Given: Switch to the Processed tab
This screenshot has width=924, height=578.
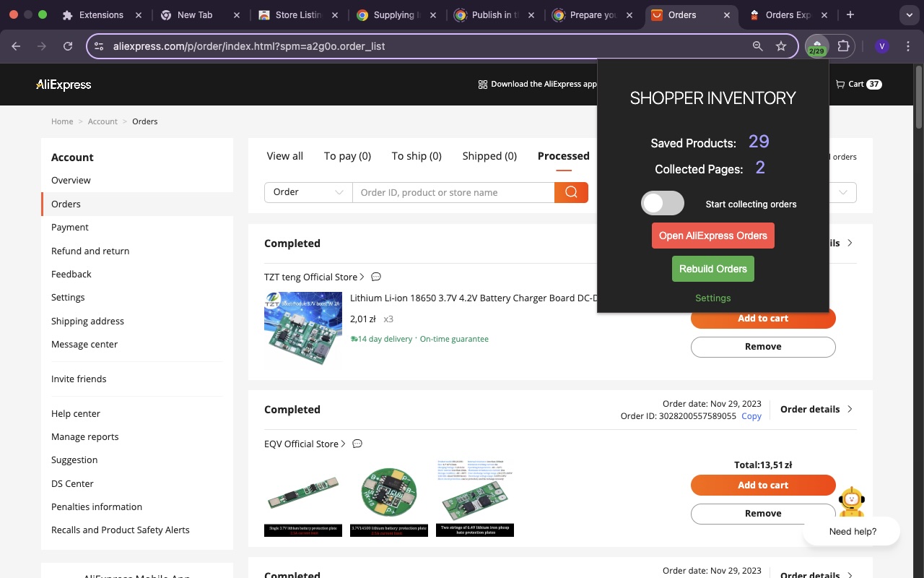Looking at the screenshot, I should click(x=562, y=156).
